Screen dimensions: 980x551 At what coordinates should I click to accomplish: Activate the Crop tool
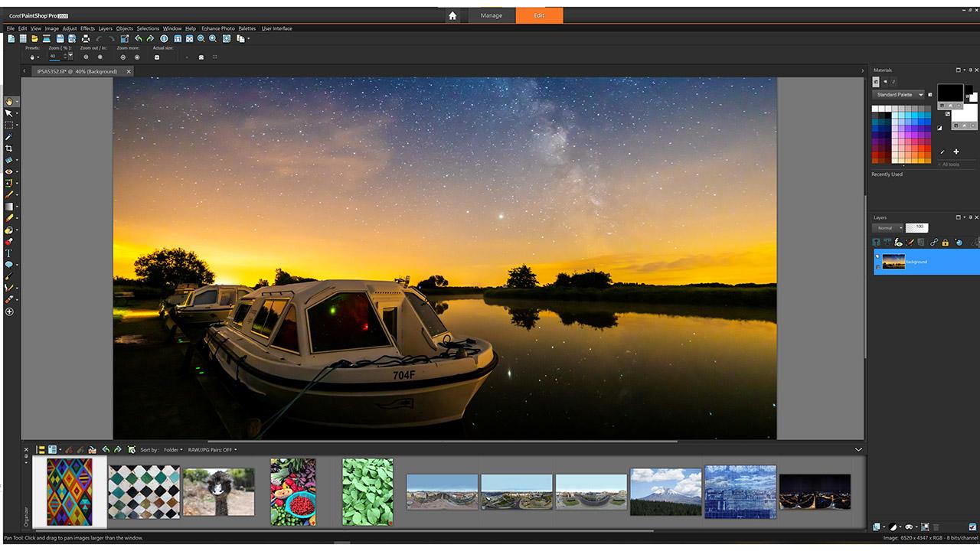[10, 147]
